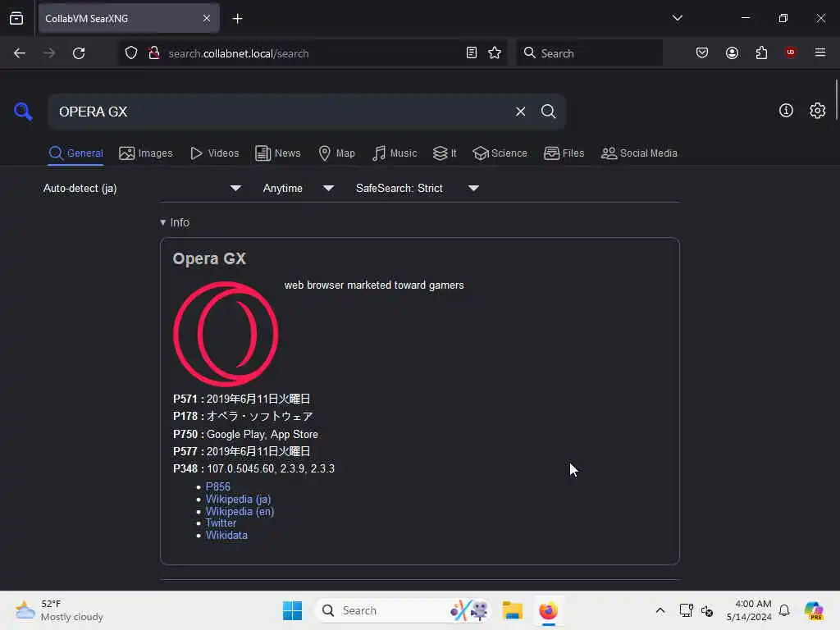Open the Wikipedia (ja) link

tap(239, 499)
